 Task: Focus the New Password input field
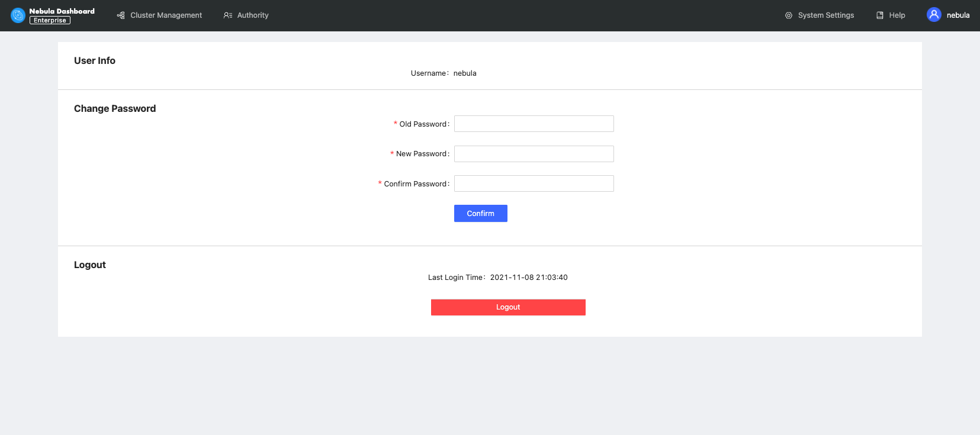pos(534,154)
